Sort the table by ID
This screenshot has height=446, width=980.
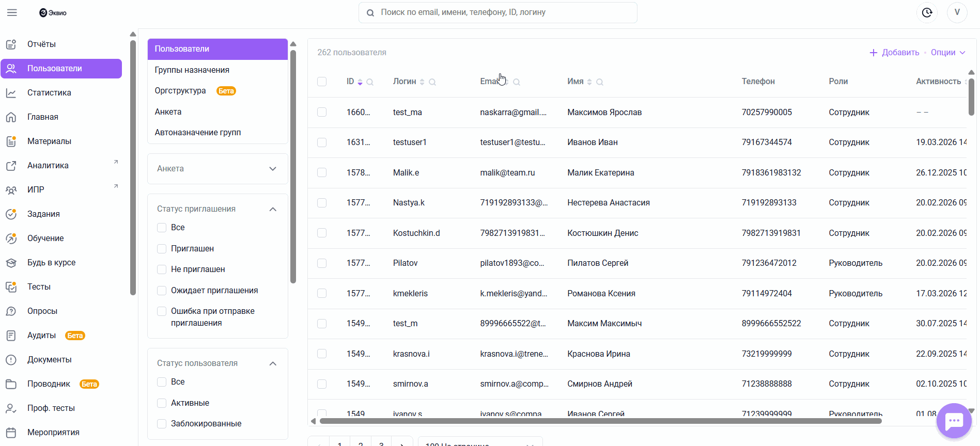(x=360, y=82)
